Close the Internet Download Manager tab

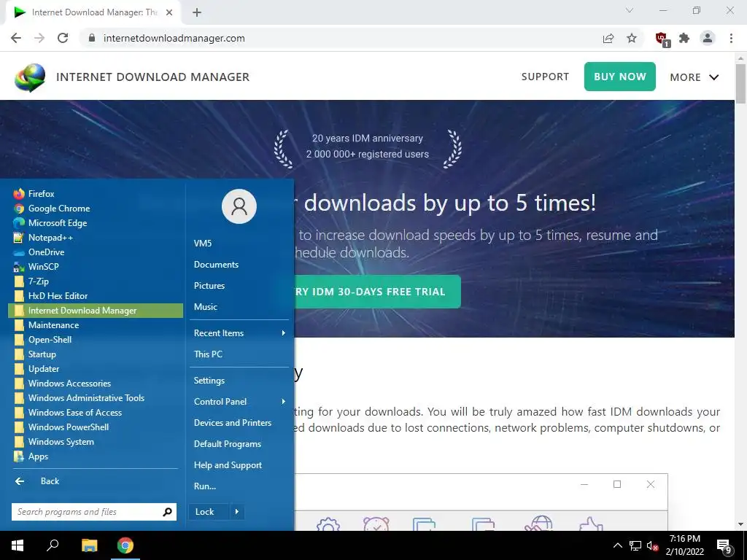click(x=169, y=13)
